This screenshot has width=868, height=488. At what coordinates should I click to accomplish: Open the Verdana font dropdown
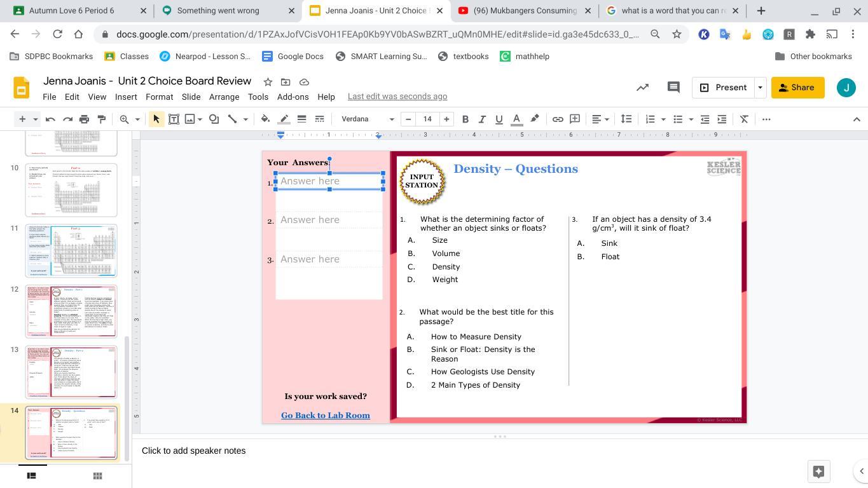[368, 119]
